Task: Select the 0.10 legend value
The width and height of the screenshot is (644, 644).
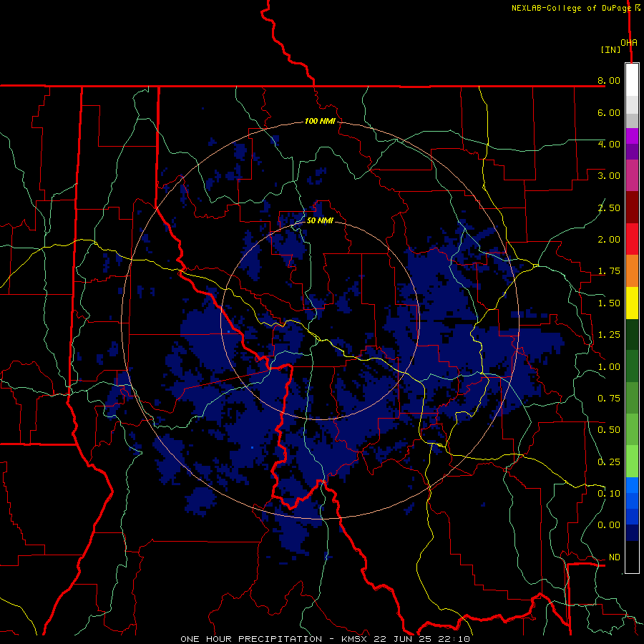Action: (x=609, y=493)
